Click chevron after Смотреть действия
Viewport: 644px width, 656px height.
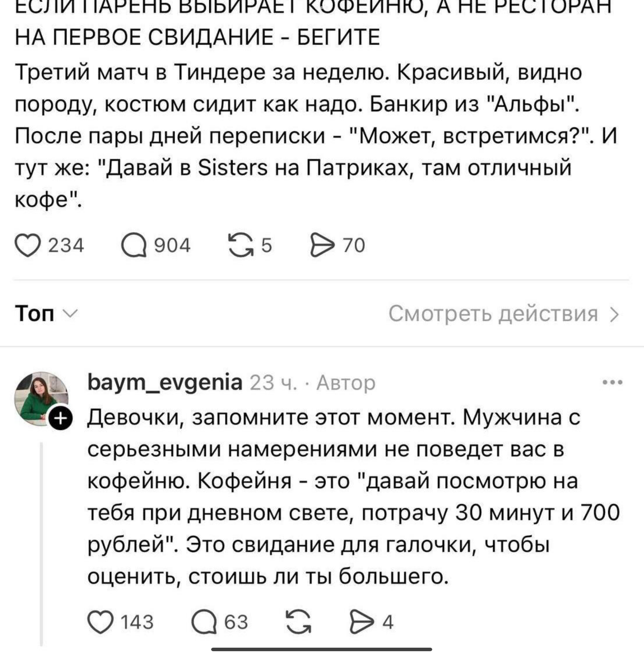tap(614, 315)
